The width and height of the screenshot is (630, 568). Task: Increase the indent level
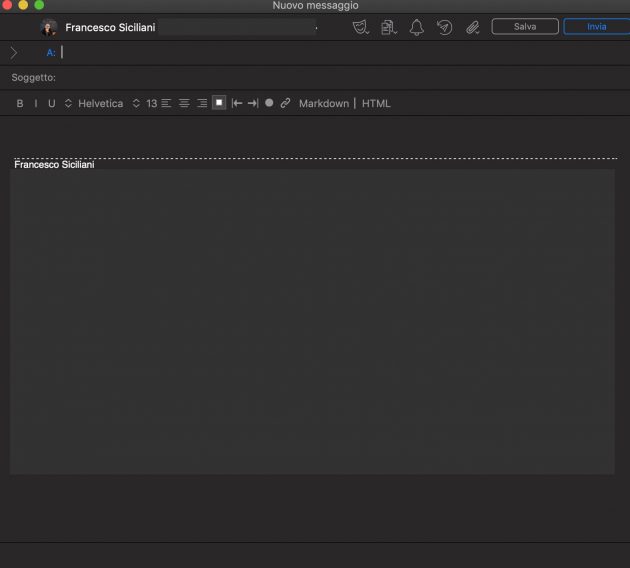click(x=253, y=104)
